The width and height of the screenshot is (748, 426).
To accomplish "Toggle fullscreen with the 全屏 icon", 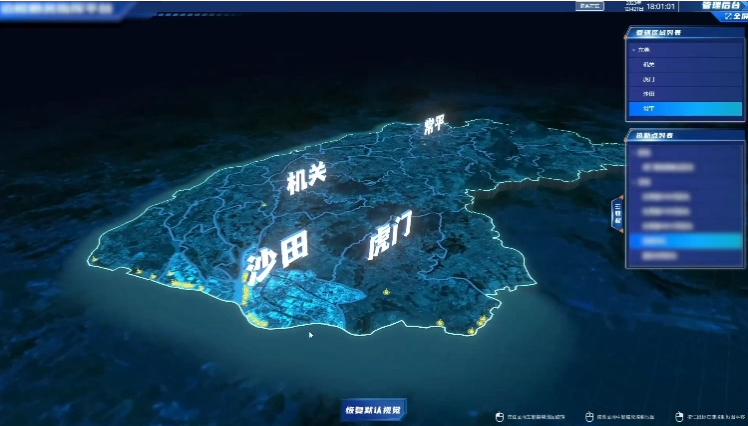I will coord(736,17).
